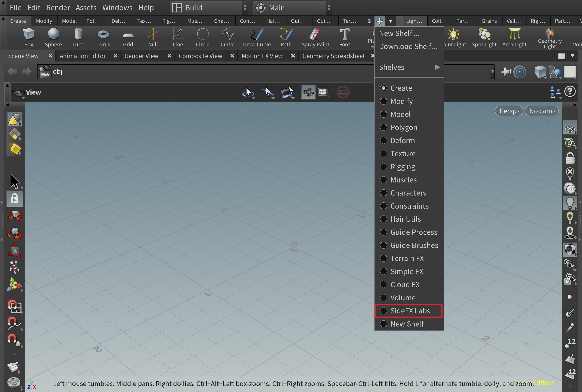The width and height of the screenshot is (582, 392).
Task: Open the File menu
Action: (16, 8)
